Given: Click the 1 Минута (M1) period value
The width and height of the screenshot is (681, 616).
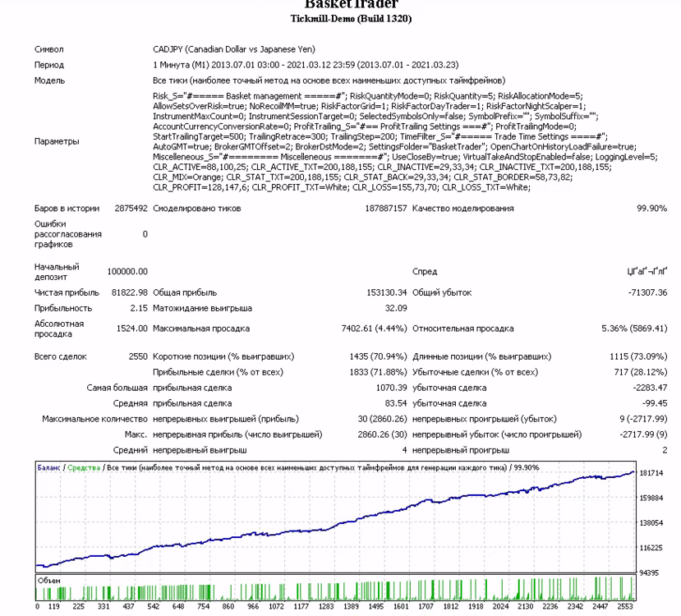Looking at the screenshot, I should click(x=306, y=65).
